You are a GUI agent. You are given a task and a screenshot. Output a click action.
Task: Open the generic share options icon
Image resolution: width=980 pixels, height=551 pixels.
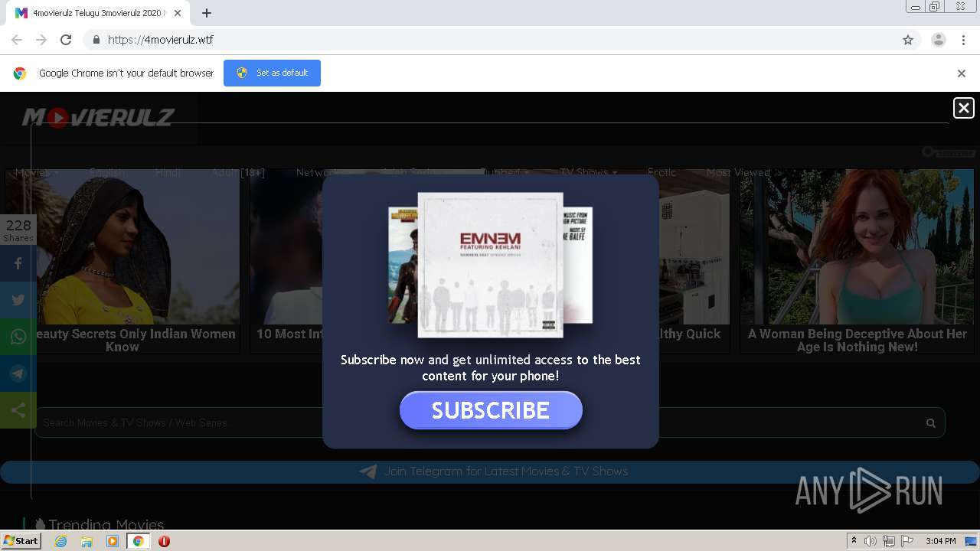click(x=18, y=410)
